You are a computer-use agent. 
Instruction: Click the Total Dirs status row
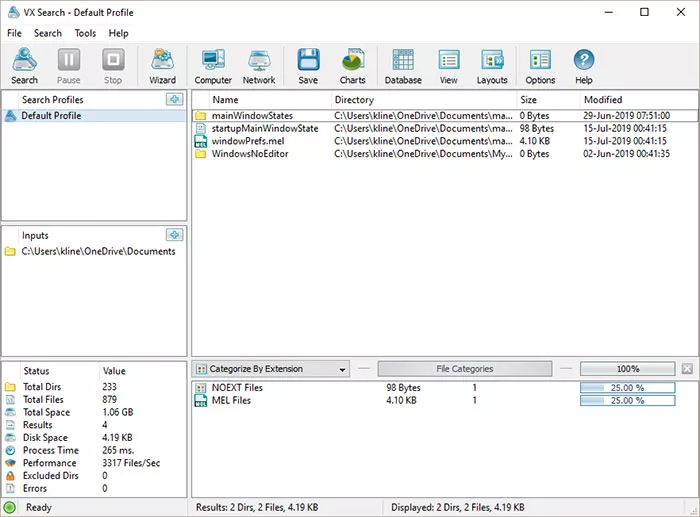click(94, 387)
